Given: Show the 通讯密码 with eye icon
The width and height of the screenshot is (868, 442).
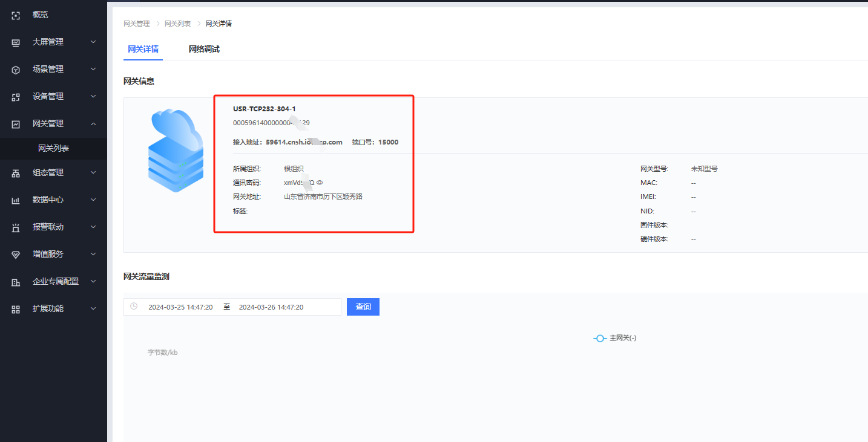Looking at the screenshot, I should 320,183.
